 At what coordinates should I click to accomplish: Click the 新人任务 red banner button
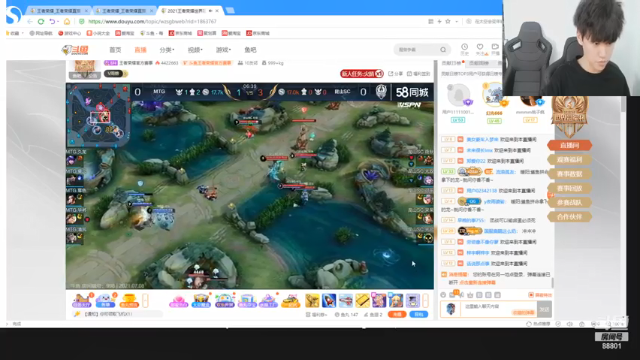362,73
